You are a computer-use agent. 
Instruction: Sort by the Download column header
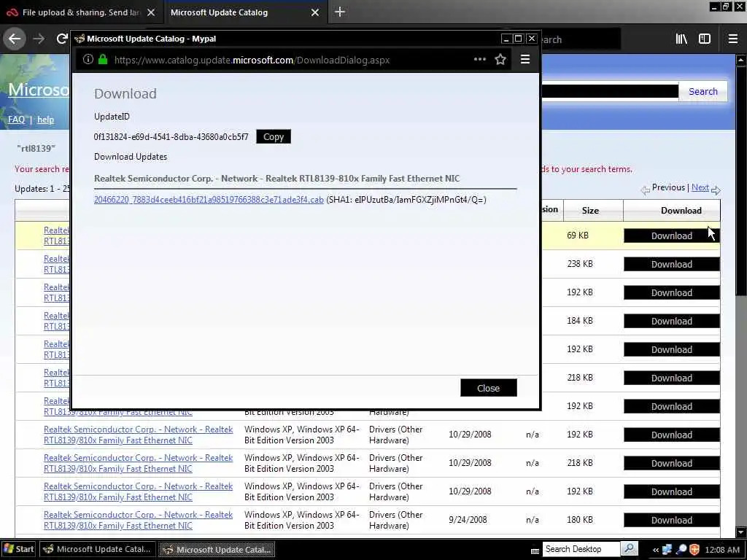coord(681,211)
